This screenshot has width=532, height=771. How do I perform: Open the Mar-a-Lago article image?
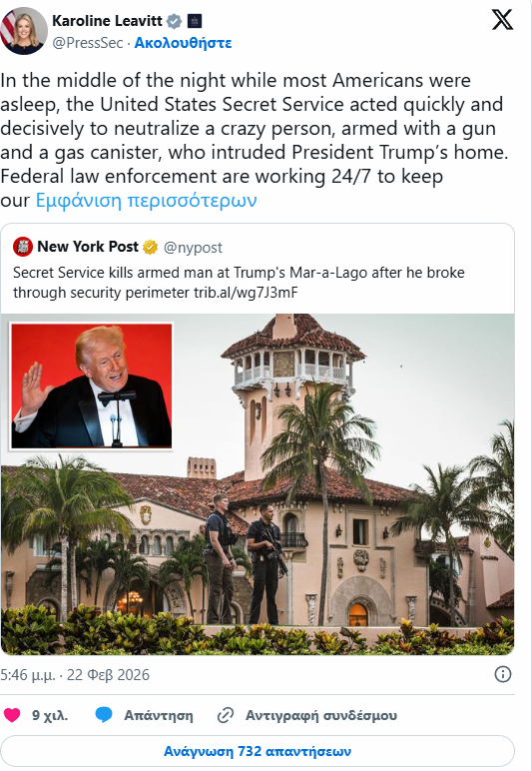coord(258,484)
